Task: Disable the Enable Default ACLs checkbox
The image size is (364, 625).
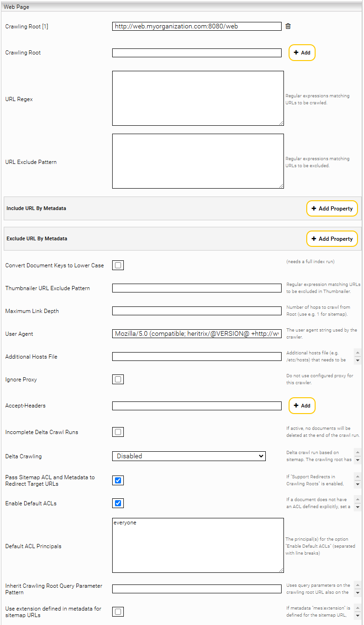Action: (118, 503)
